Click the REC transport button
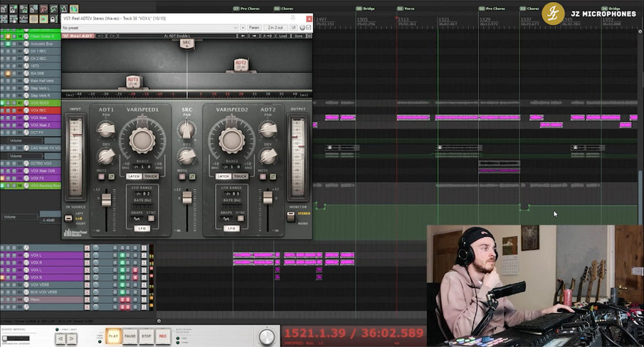644x347 pixels. click(x=163, y=336)
